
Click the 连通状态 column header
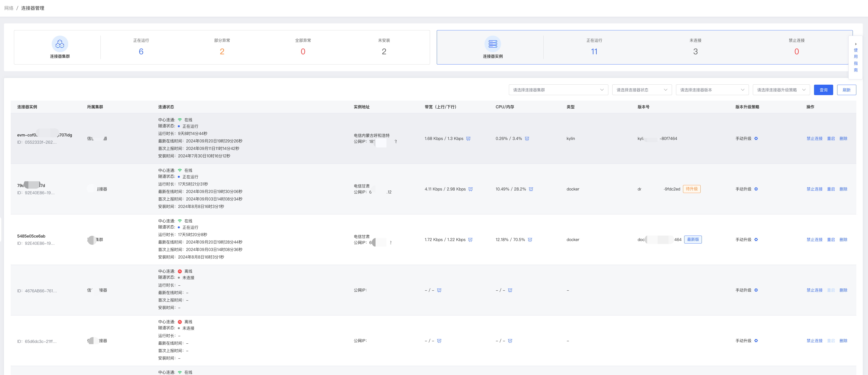pos(166,107)
